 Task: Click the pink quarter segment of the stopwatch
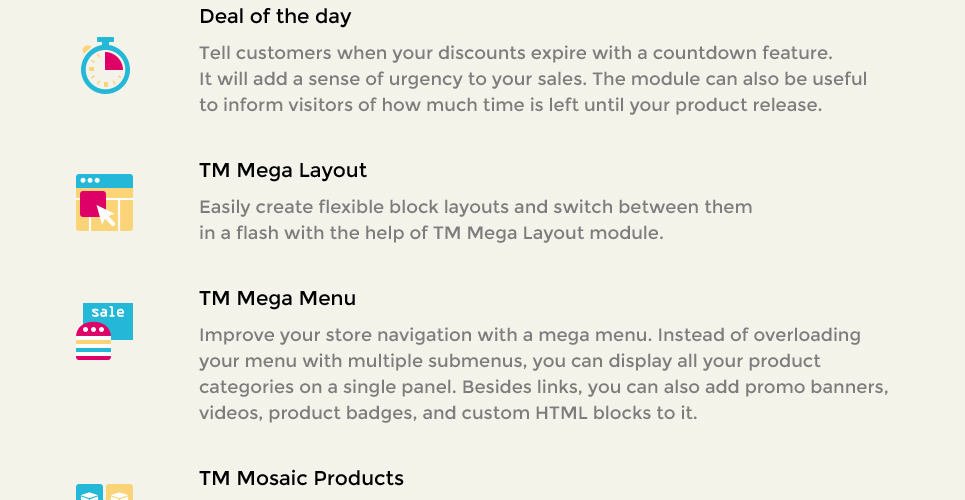pos(114,61)
